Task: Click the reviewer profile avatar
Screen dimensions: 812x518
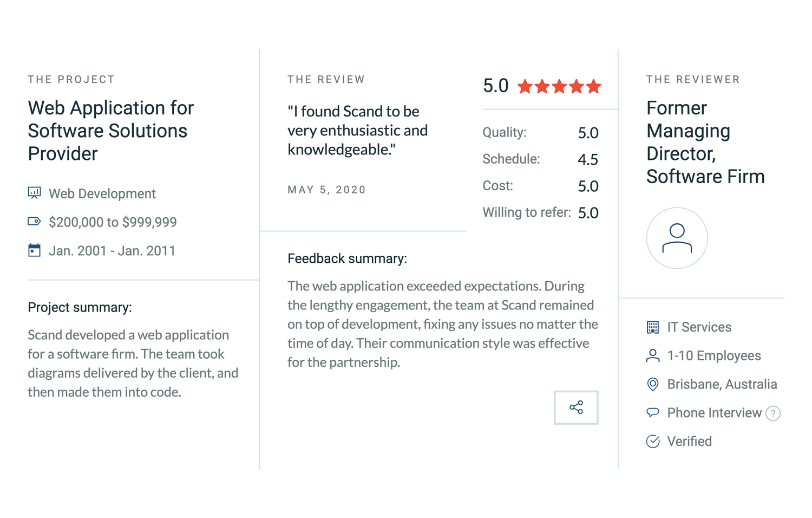Action: (x=677, y=238)
